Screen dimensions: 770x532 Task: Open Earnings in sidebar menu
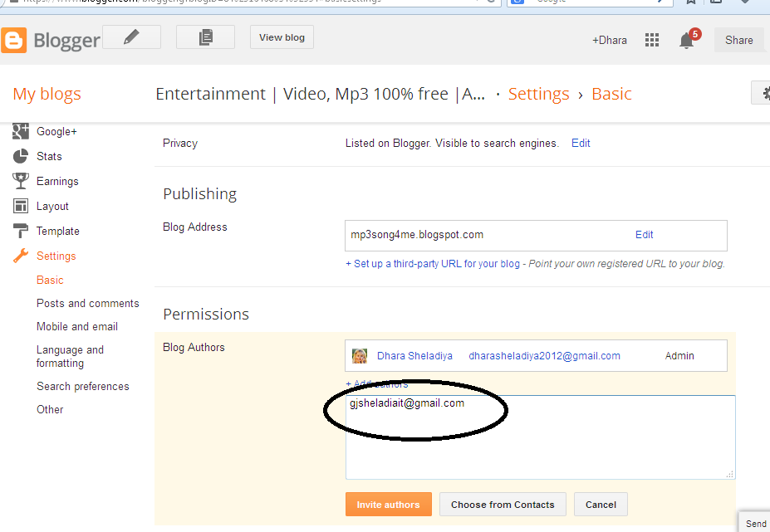(57, 181)
